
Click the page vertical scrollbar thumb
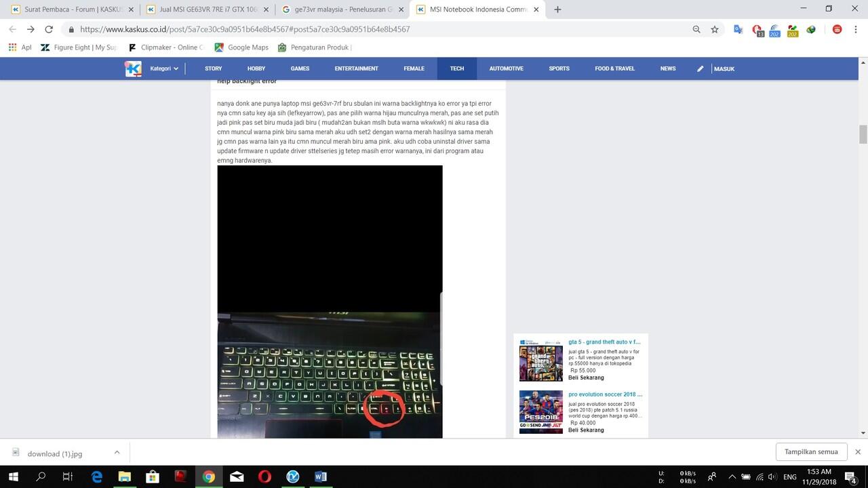[863, 134]
